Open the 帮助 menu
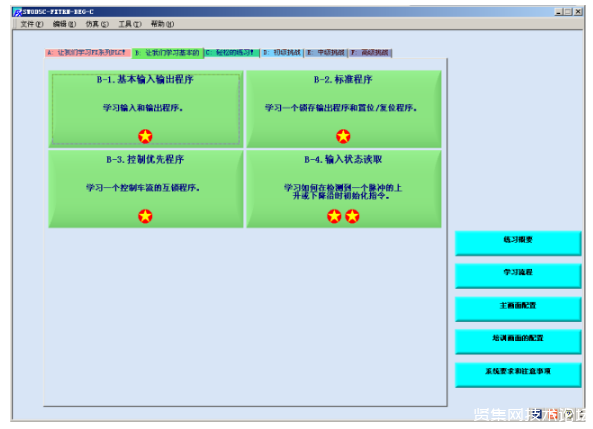 [162, 24]
